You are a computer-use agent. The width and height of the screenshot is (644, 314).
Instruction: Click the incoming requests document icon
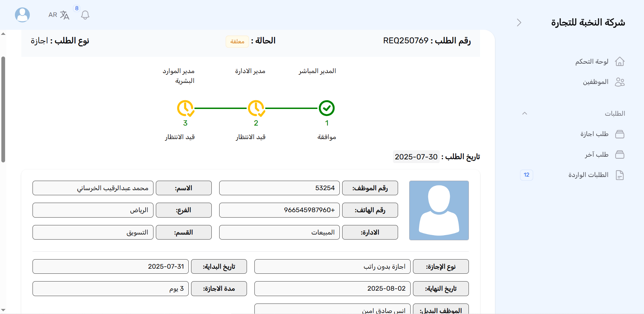point(620,175)
